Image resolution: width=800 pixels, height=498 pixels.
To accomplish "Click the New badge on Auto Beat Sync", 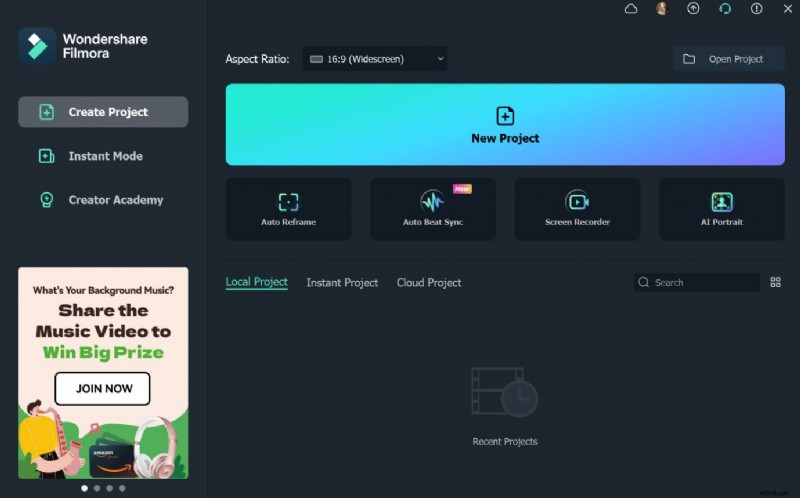I will (462, 189).
